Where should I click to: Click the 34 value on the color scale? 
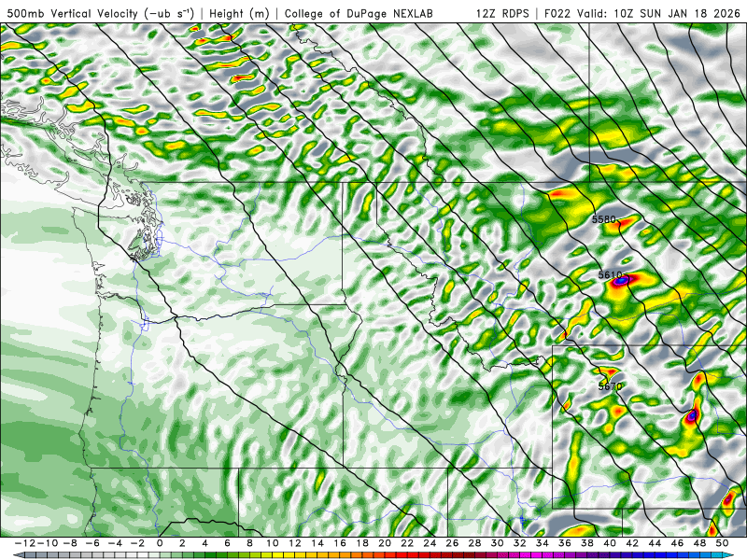pos(543,543)
